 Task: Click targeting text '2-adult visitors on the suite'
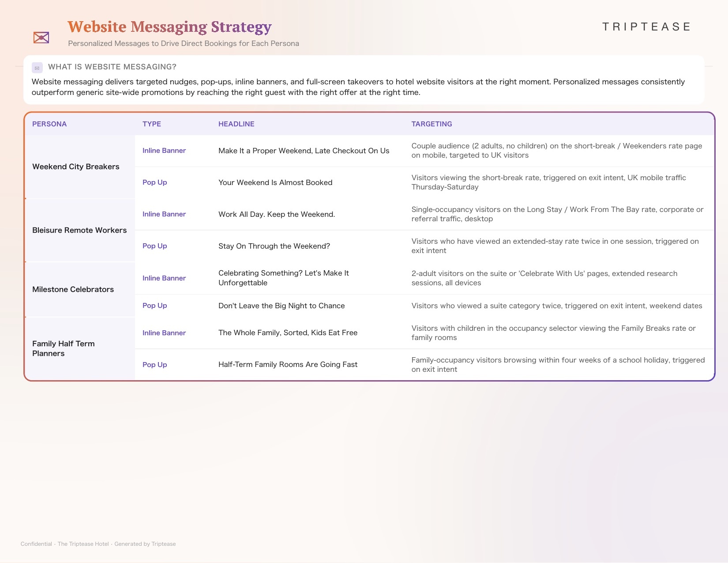[x=544, y=278]
